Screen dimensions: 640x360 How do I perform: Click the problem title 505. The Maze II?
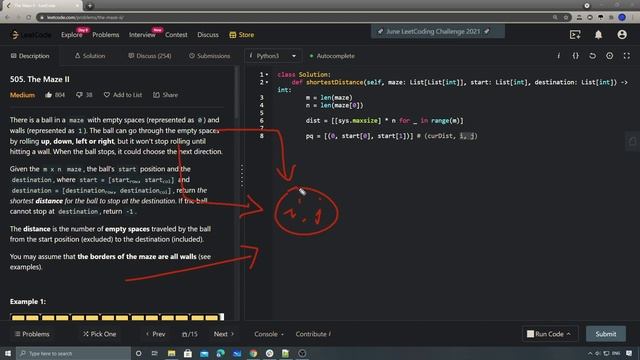pyautogui.click(x=40, y=79)
